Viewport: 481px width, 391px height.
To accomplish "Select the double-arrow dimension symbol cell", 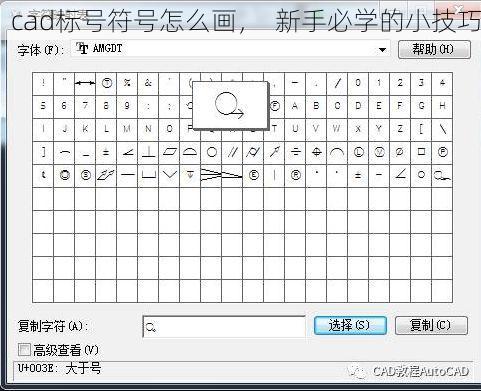I will pos(85,83).
